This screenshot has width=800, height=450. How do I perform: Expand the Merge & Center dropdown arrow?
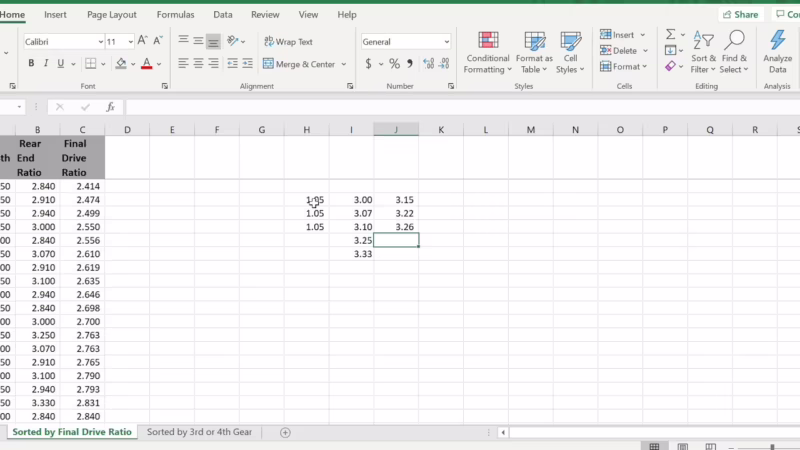coord(344,64)
